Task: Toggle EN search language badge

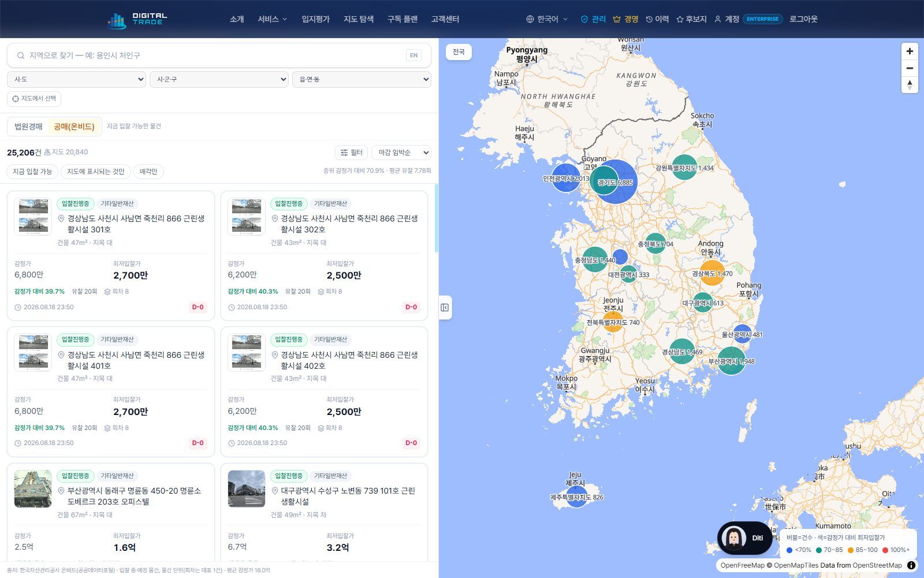Action: coord(413,55)
